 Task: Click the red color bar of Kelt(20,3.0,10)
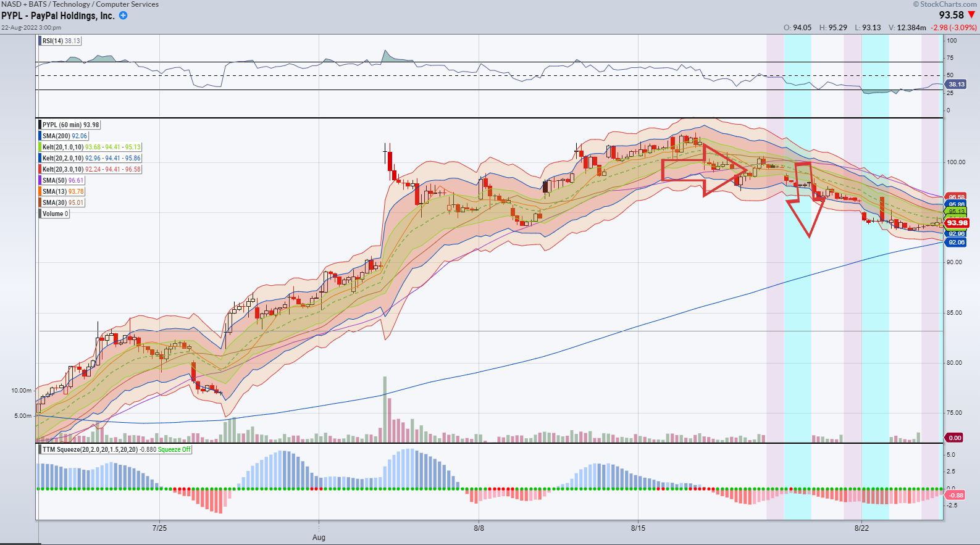(x=40, y=169)
